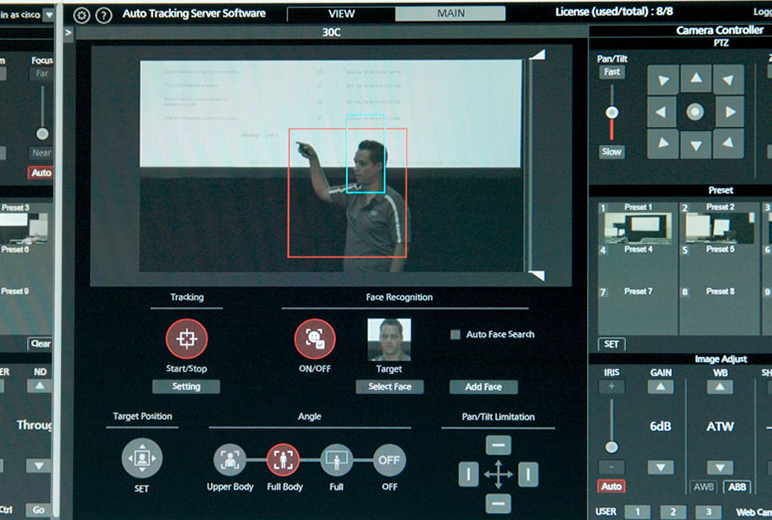This screenshot has height=520, width=772.
Task: Turn angle setting to OFF
Action: [x=389, y=460]
